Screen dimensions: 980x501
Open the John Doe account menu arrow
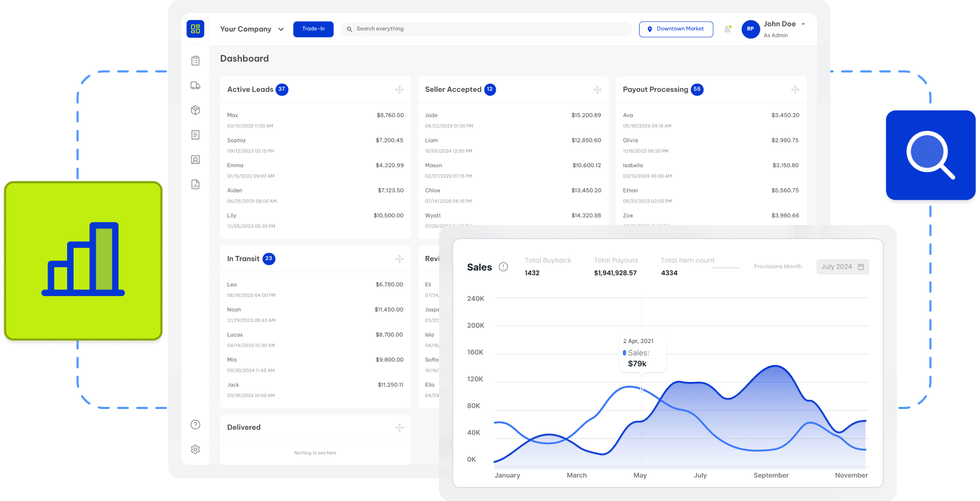[x=803, y=24]
